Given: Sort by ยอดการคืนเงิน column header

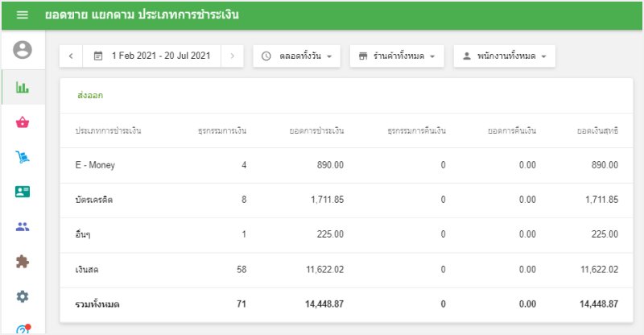Looking at the screenshot, I should (512, 130).
